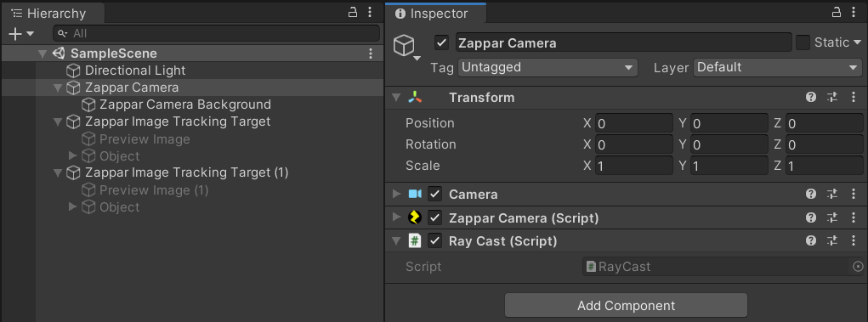Disable the Camera component checkbox
This screenshot has height=322, width=868.
point(434,195)
